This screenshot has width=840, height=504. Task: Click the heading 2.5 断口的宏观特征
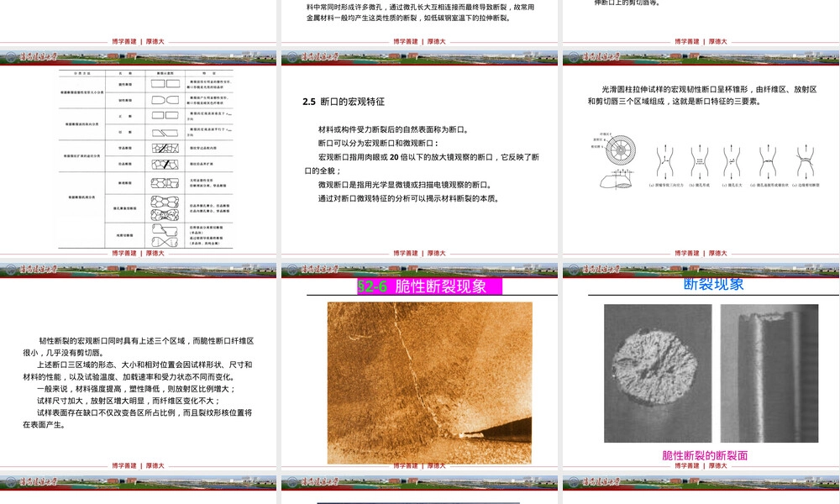[344, 102]
